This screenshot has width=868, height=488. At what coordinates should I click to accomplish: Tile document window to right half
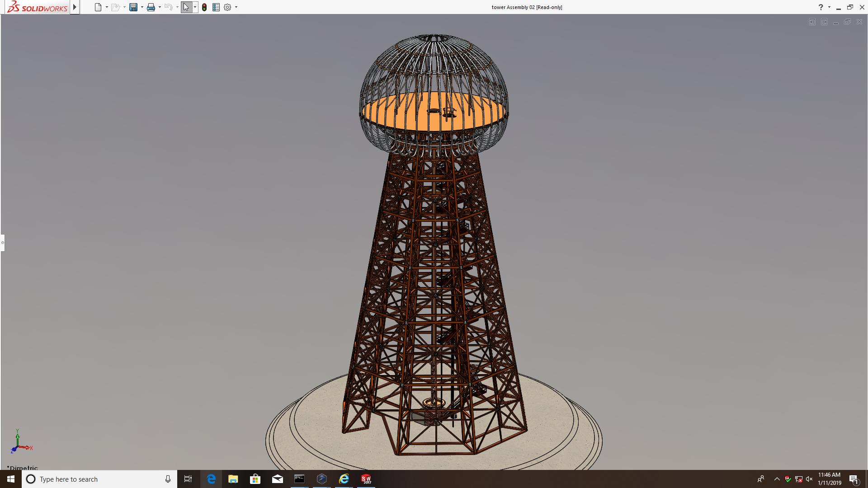coord(824,22)
